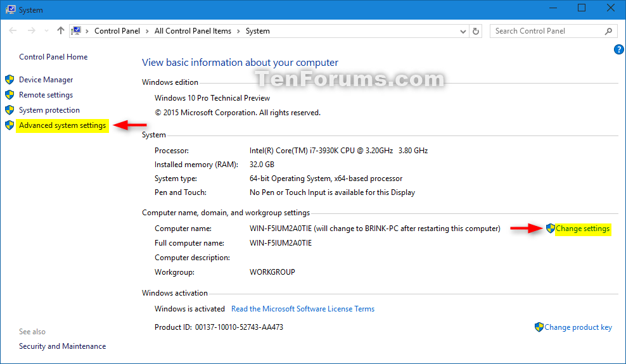Click the Computer description label
Viewport: 626px width, 364px height.
[x=192, y=258]
